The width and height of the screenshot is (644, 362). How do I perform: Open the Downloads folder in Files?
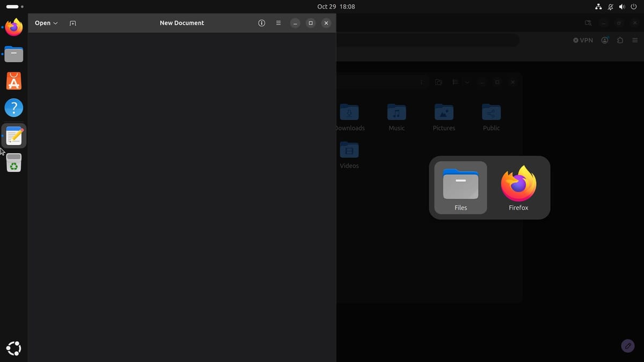pos(349,117)
